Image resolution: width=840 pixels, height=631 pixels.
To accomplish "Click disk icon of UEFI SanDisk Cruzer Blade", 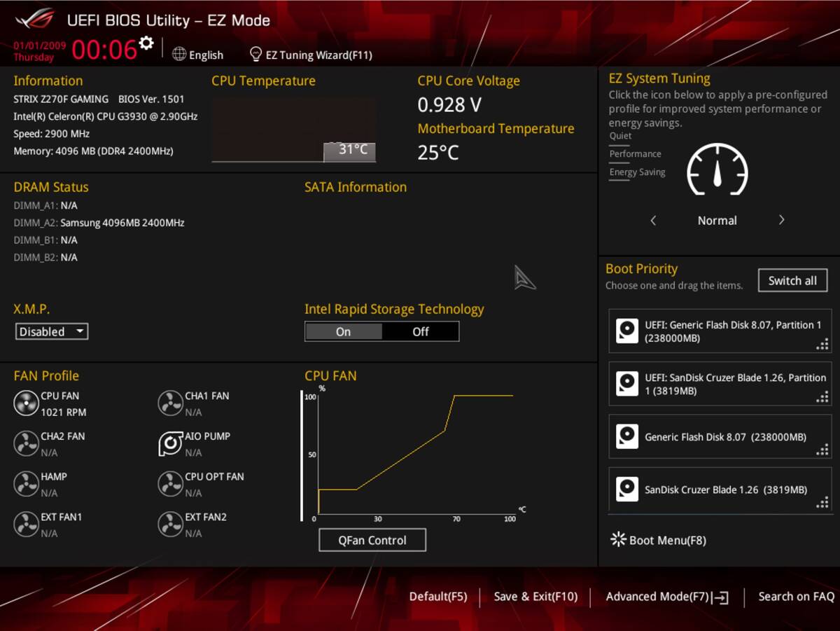I will pyautogui.click(x=627, y=384).
